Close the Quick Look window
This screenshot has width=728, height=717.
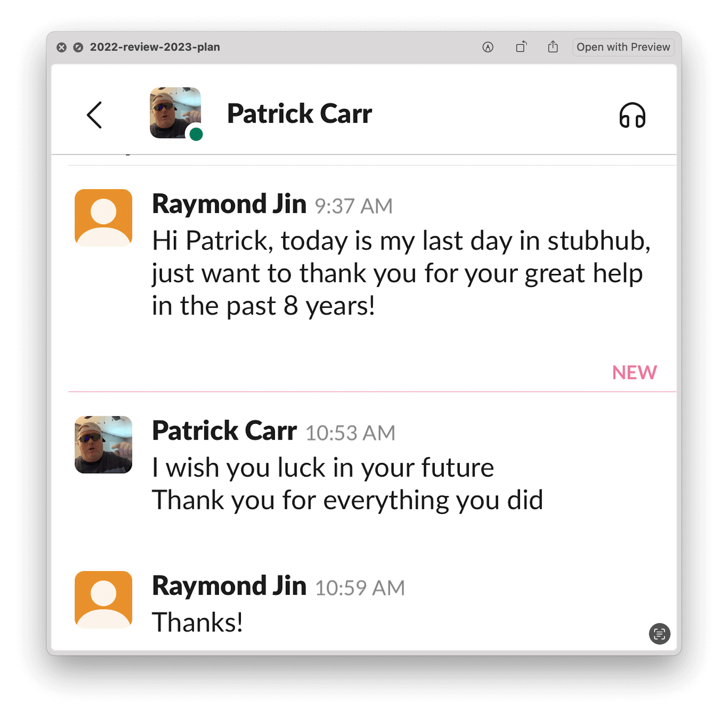tap(62, 47)
